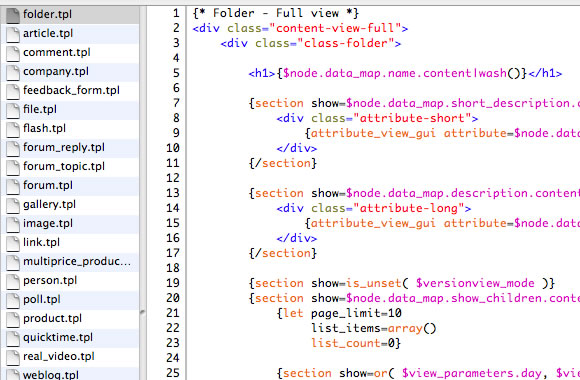Click the page_limit=10 code text

pos(356,313)
